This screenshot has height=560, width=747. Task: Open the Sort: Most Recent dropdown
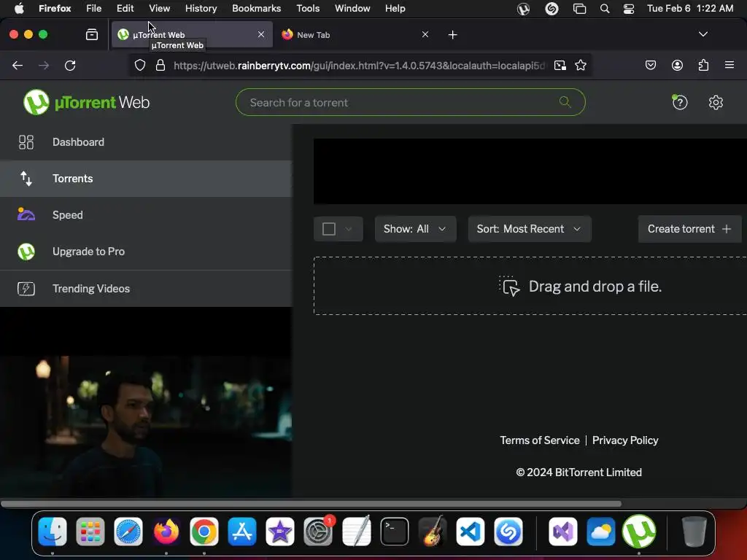[530, 229]
